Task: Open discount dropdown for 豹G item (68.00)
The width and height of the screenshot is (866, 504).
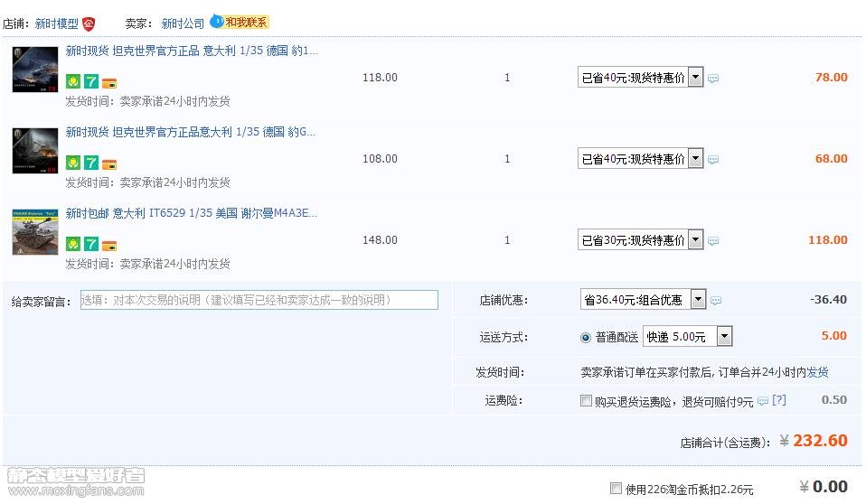Action: (x=640, y=158)
